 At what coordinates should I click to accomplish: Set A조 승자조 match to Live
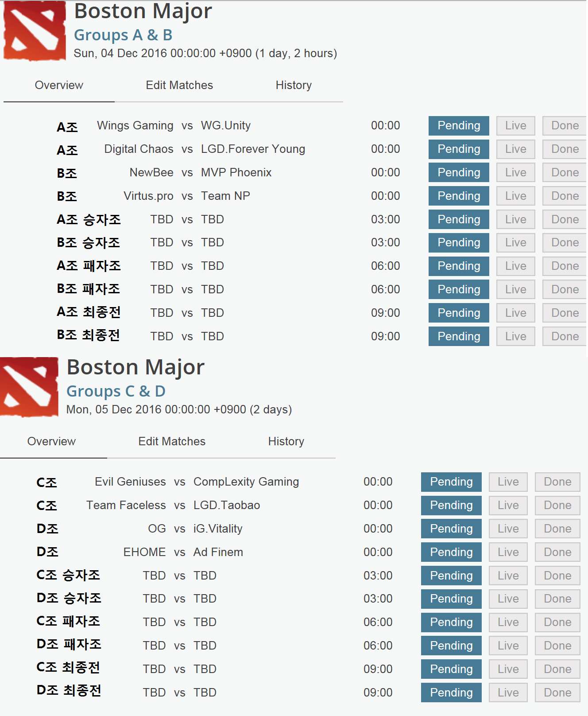tap(515, 220)
